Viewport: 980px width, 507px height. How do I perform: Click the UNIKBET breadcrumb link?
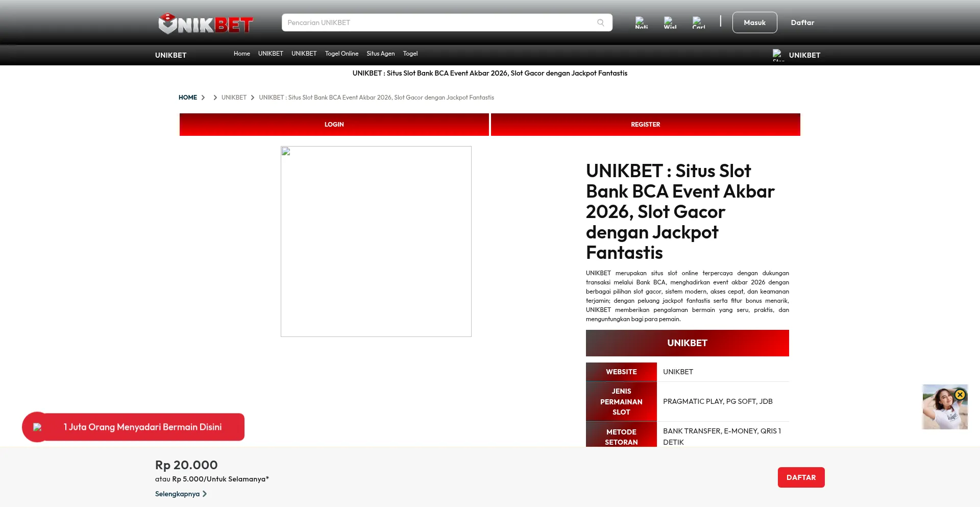(234, 98)
